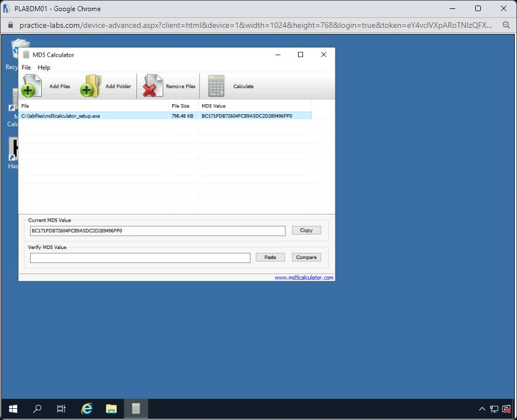The image size is (517, 420).
Task: Open Task View on the taskbar
Action: (61, 409)
